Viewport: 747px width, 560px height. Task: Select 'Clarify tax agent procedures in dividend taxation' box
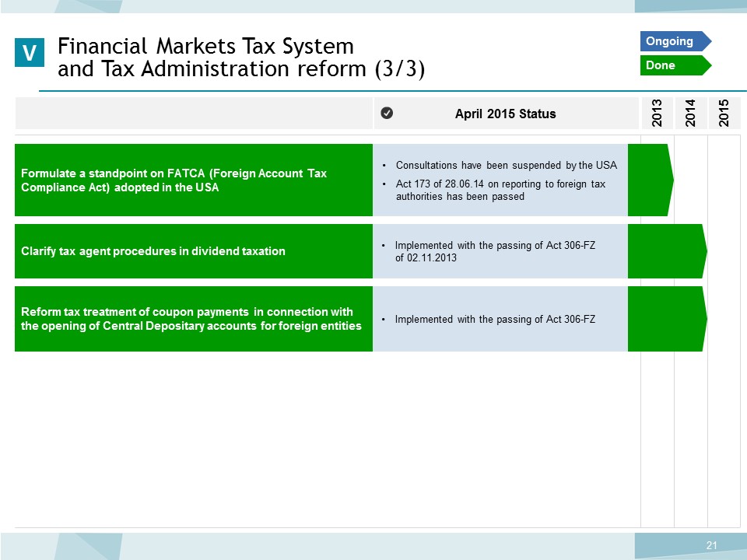point(194,251)
